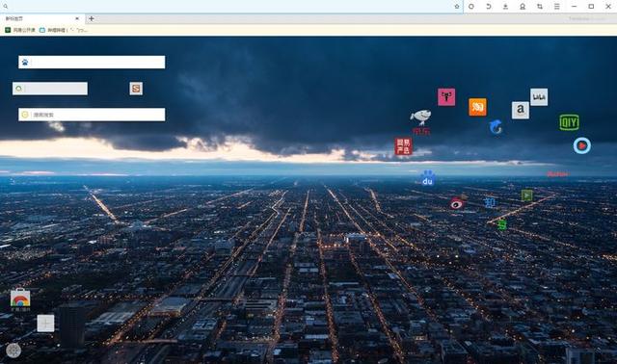Open downloads from the toolbar

[x=505, y=7]
